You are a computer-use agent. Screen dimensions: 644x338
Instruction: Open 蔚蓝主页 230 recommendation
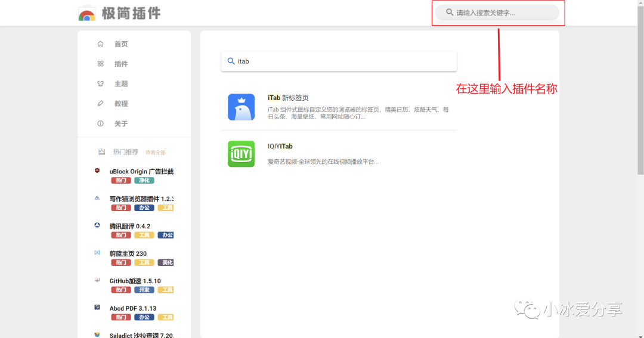128,254
